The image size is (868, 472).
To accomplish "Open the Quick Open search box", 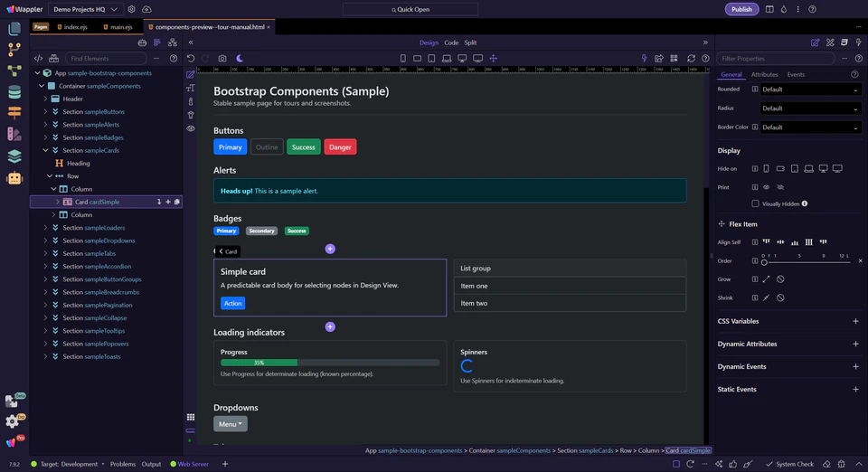I will 410,9.
